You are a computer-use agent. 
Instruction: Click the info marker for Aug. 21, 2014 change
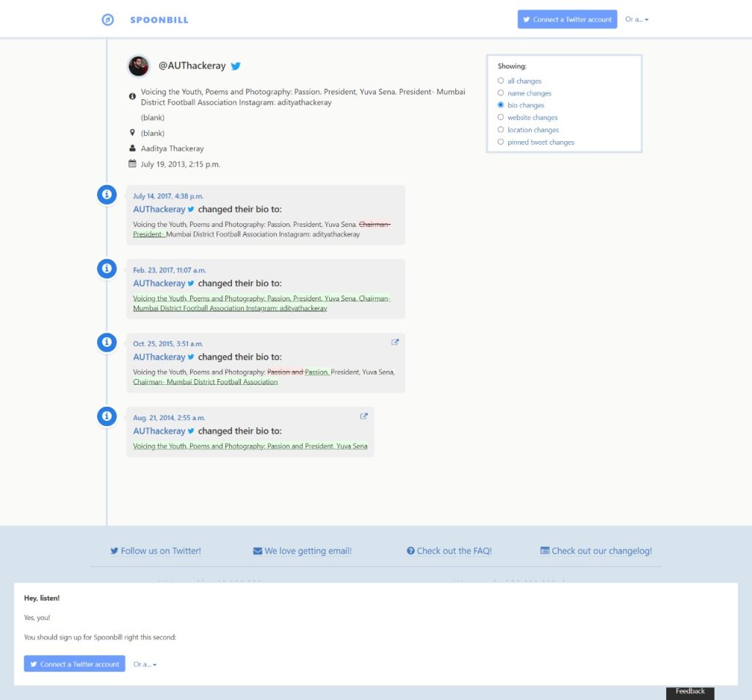click(x=106, y=417)
